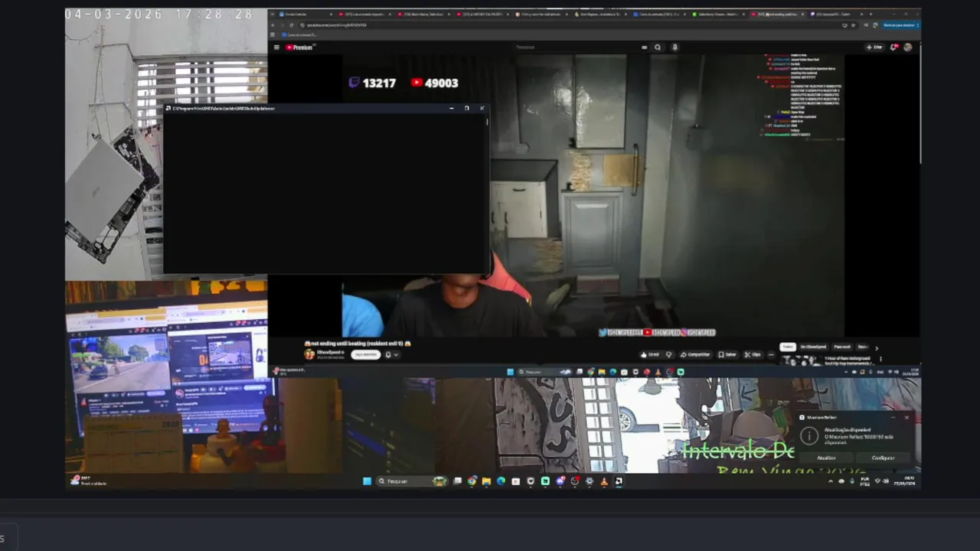This screenshot has height=551, width=980.
Task: Click the YouTube viewer count 49003
Action: 434,83
